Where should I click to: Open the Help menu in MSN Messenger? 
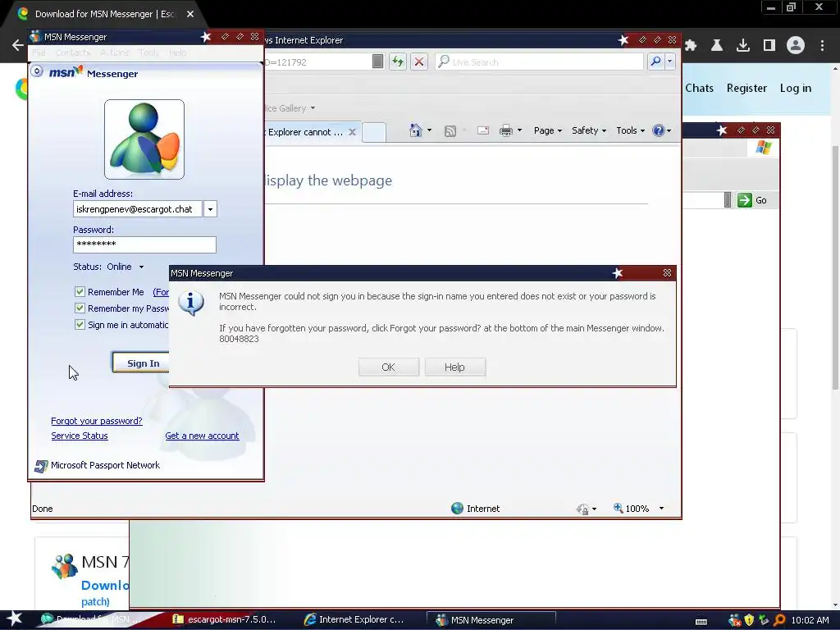click(x=178, y=52)
